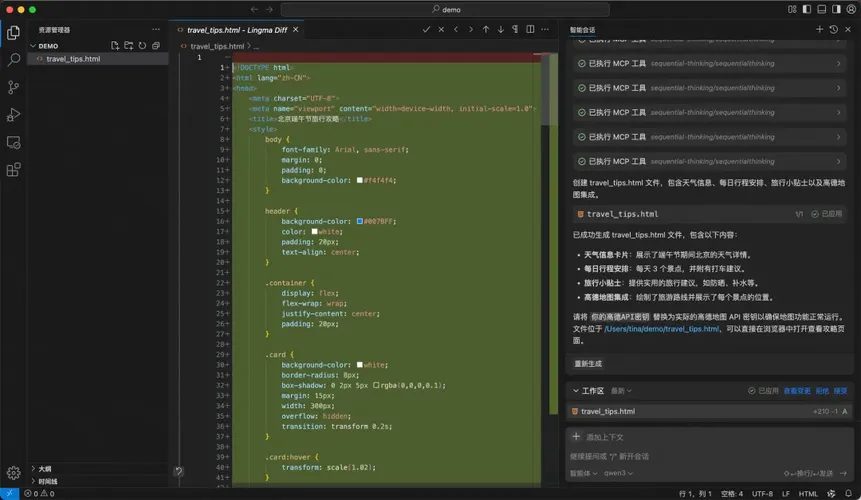Image resolution: width=861 pixels, height=500 pixels.
Task: Click the 查看变更 view changes link
Action: [797, 391]
